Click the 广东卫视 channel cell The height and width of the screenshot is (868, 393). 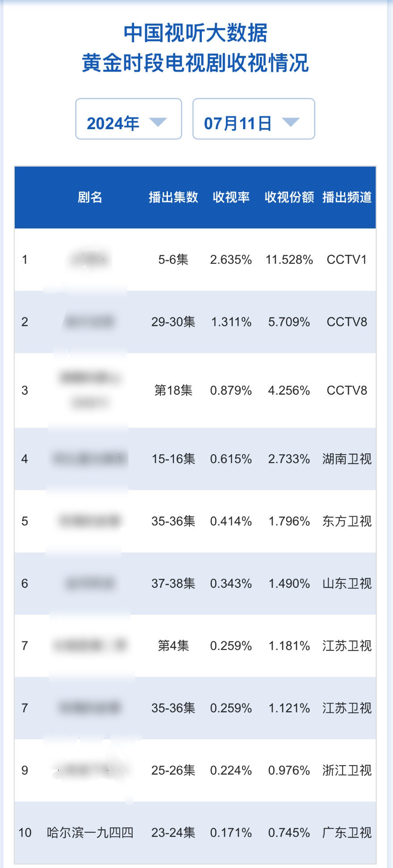pyautogui.click(x=347, y=832)
